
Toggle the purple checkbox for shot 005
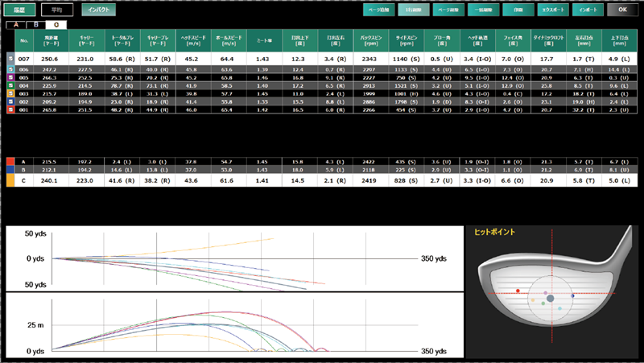[x=9, y=79]
